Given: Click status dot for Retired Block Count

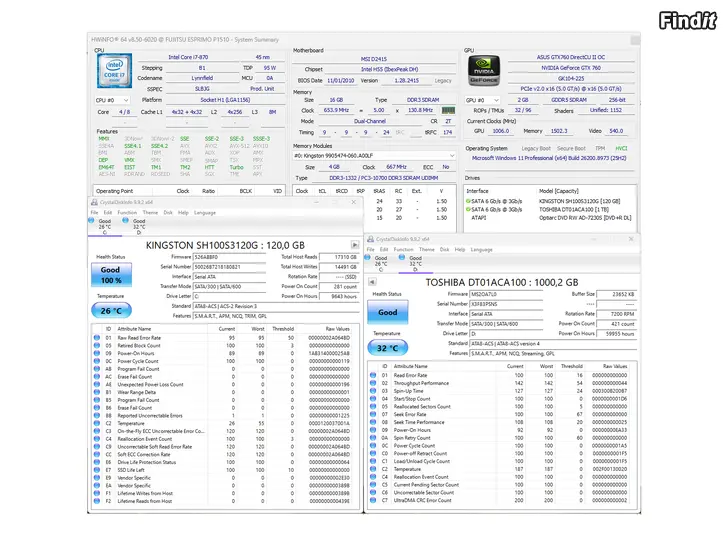Looking at the screenshot, I should tap(97, 345).
